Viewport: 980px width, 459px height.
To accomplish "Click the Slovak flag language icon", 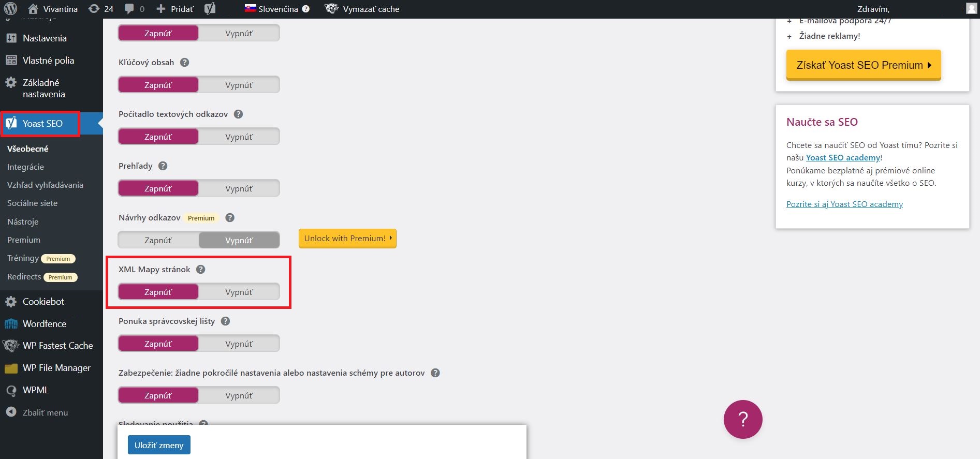I will [x=251, y=8].
